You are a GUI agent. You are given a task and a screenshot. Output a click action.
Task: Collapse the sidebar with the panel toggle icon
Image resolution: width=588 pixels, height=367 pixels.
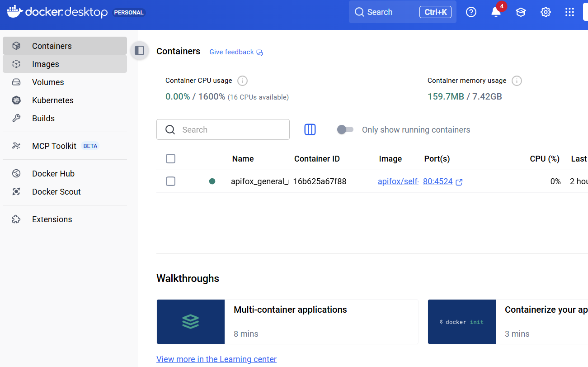click(140, 51)
